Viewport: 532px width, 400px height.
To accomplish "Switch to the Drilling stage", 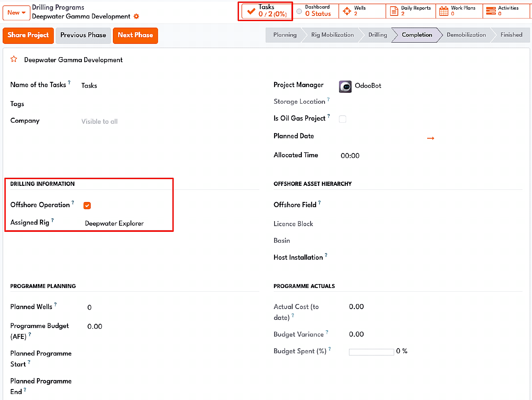I will 378,35.
